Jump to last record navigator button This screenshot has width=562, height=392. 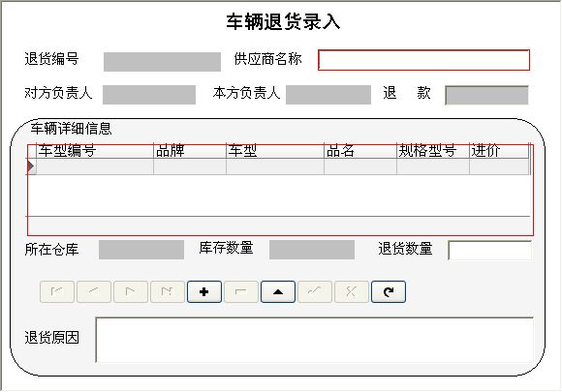168,291
